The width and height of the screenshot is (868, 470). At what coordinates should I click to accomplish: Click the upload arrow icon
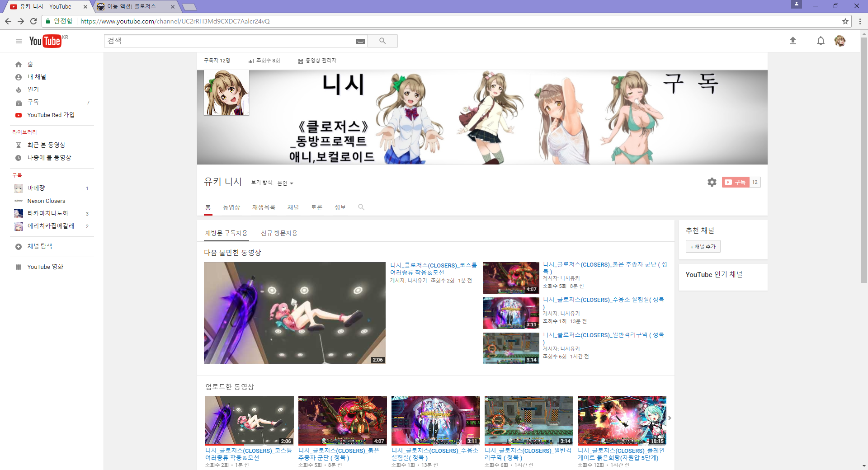coord(793,41)
